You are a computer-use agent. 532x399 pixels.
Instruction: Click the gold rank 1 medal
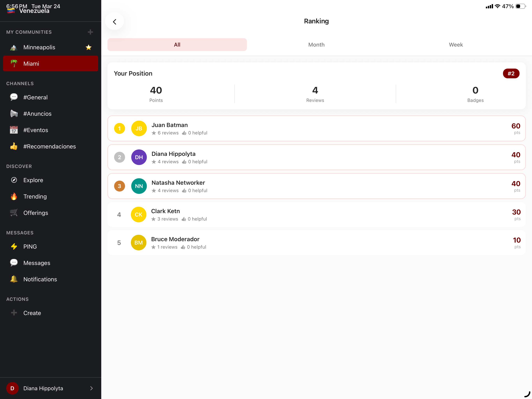119,128
